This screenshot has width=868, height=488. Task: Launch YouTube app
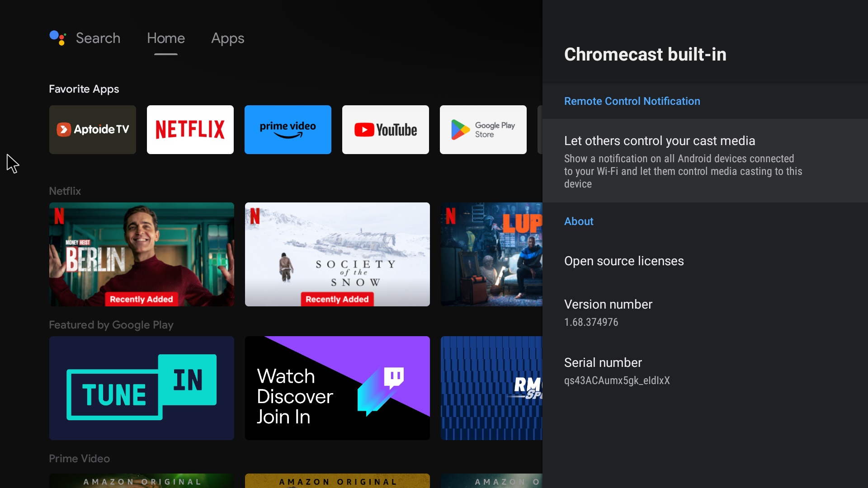tap(386, 129)
